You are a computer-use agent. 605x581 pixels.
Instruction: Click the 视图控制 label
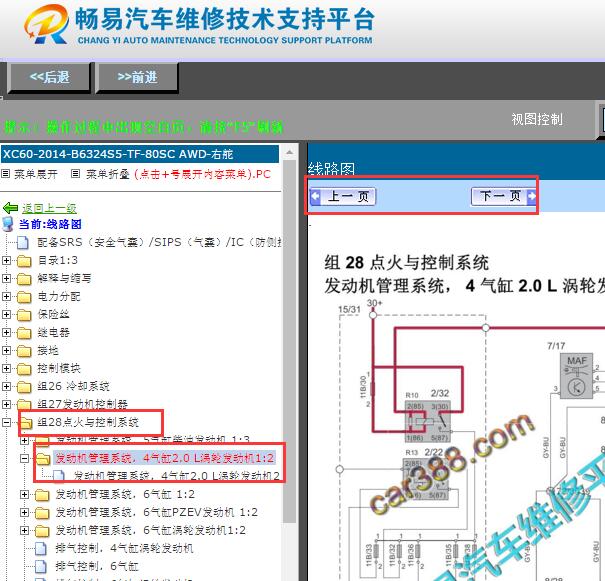537,119
